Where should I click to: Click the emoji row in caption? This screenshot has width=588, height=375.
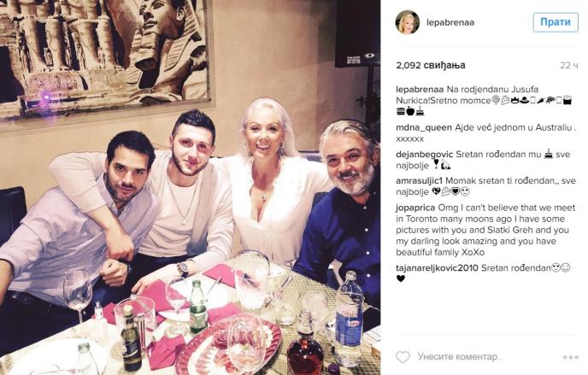tap(532, 100)
